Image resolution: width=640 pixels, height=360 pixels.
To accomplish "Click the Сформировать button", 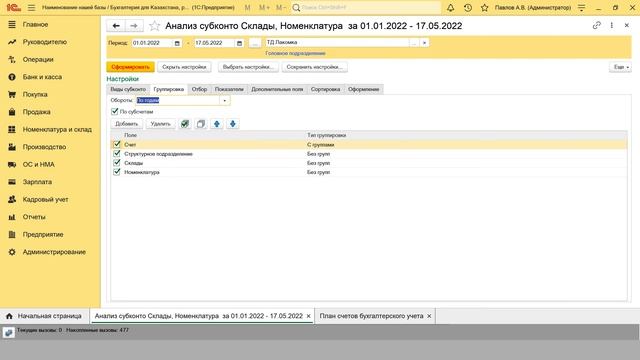I will [131, 67].
